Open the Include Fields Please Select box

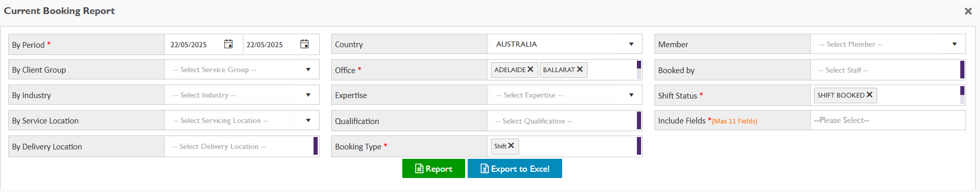point(888,120)
